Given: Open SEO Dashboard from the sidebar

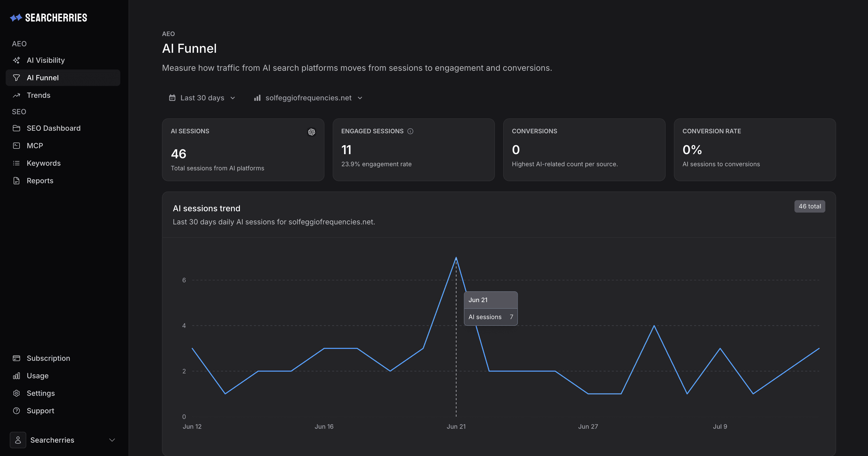Looking at the screenshot, I should click(63, 128).
